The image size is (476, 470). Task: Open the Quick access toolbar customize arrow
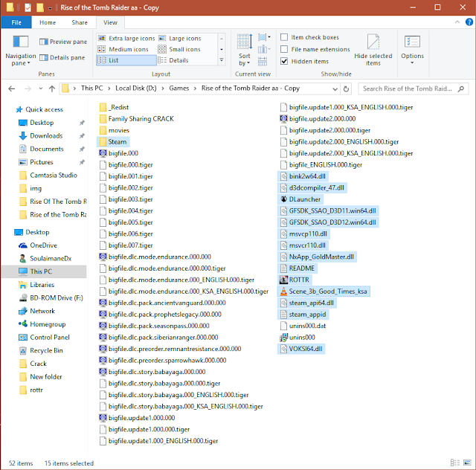click(x=50, y=8)
